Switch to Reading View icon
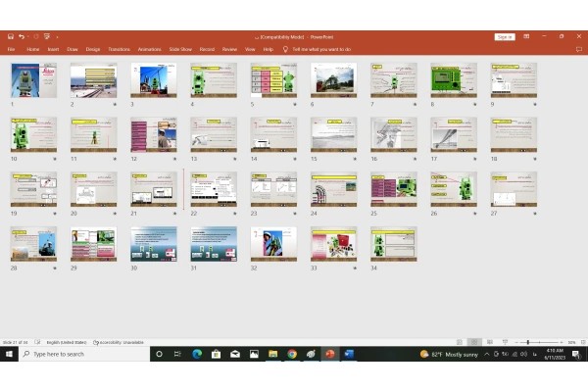Image resolution: width=588 pixels, height=392 pixels. [x=490, y=342]
